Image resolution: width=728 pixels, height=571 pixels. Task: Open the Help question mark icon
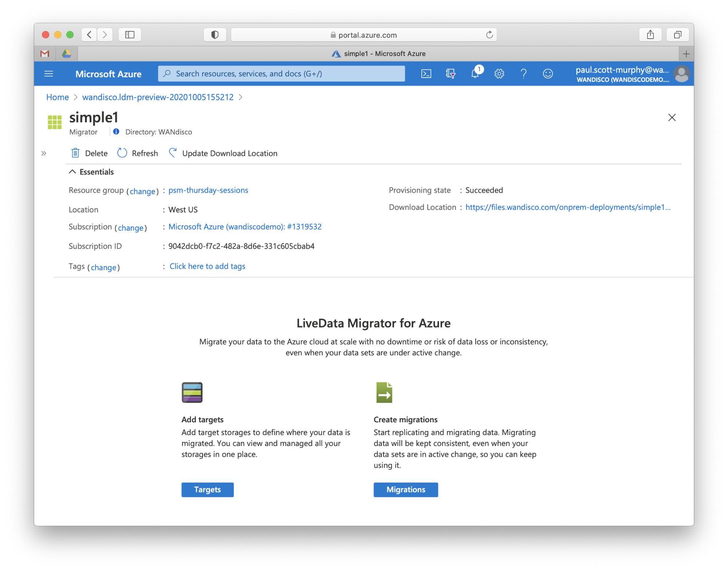523,74
